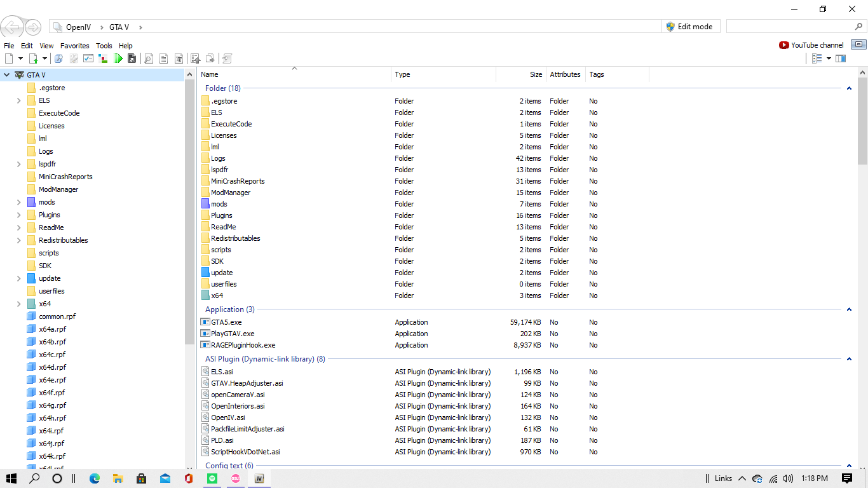The height and width of the screenshot is (488, 868).
Task: Expand the mods folder in tree
Action: pyautogui.click(x=19, y=202)
